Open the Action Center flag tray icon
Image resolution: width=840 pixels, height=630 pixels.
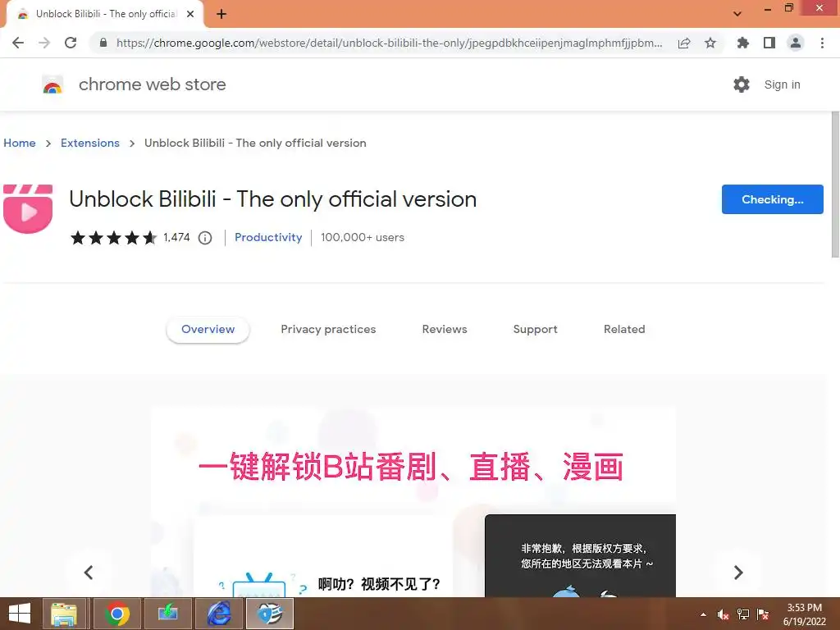(763, 614)
